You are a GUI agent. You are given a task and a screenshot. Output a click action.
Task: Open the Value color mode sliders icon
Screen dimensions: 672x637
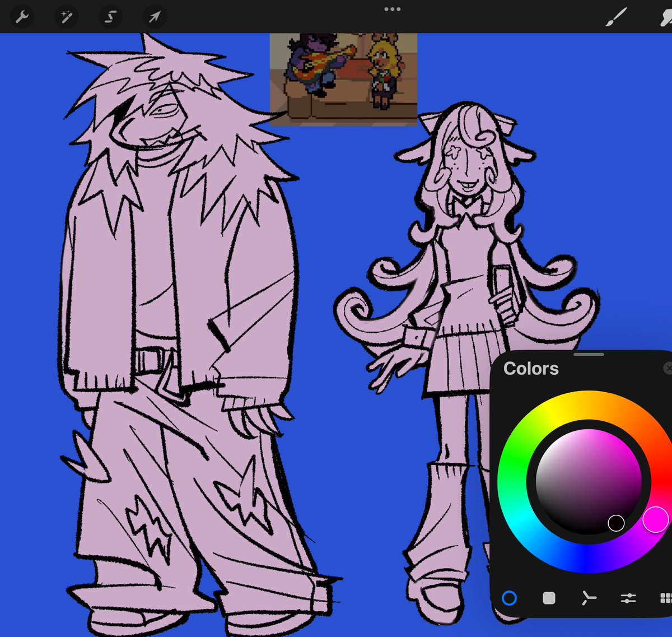628,598
